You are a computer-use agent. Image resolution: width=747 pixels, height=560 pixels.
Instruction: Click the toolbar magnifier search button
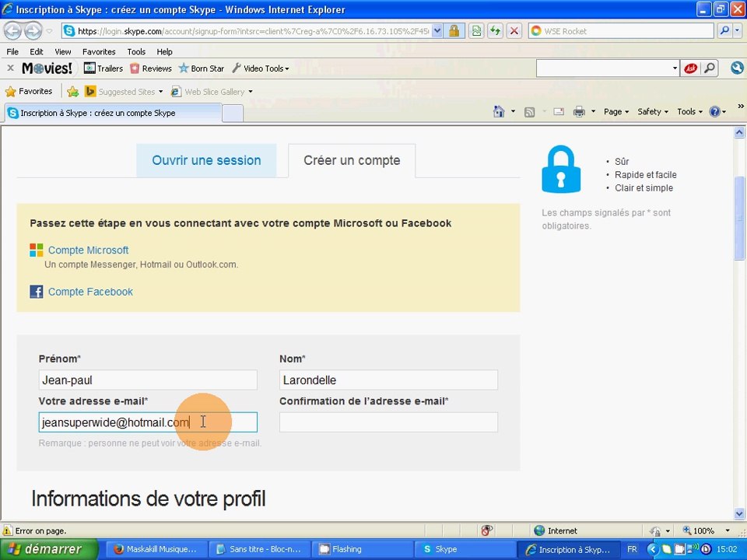(x=710, y=68)
